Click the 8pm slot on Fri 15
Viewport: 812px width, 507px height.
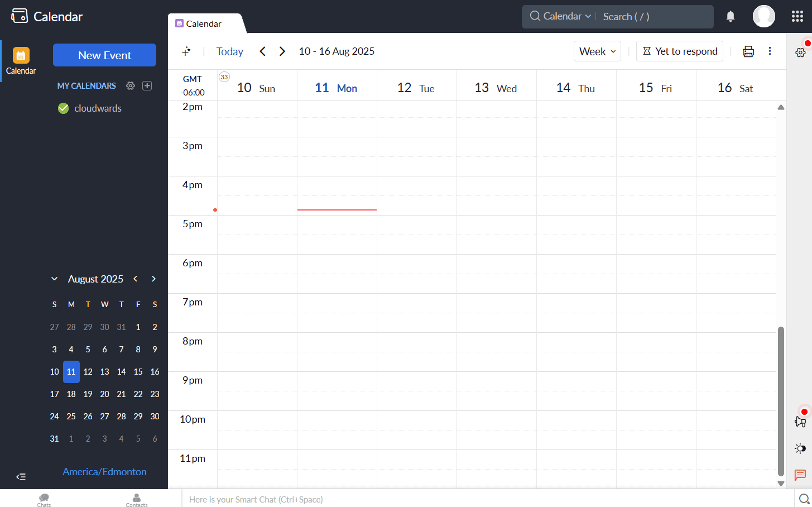point(656,342)
